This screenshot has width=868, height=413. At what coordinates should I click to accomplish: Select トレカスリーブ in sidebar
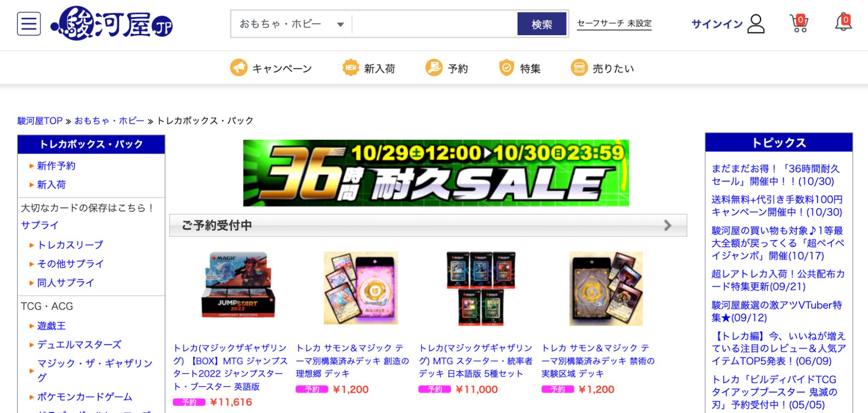pyautogui.click(x=70, y=245)
